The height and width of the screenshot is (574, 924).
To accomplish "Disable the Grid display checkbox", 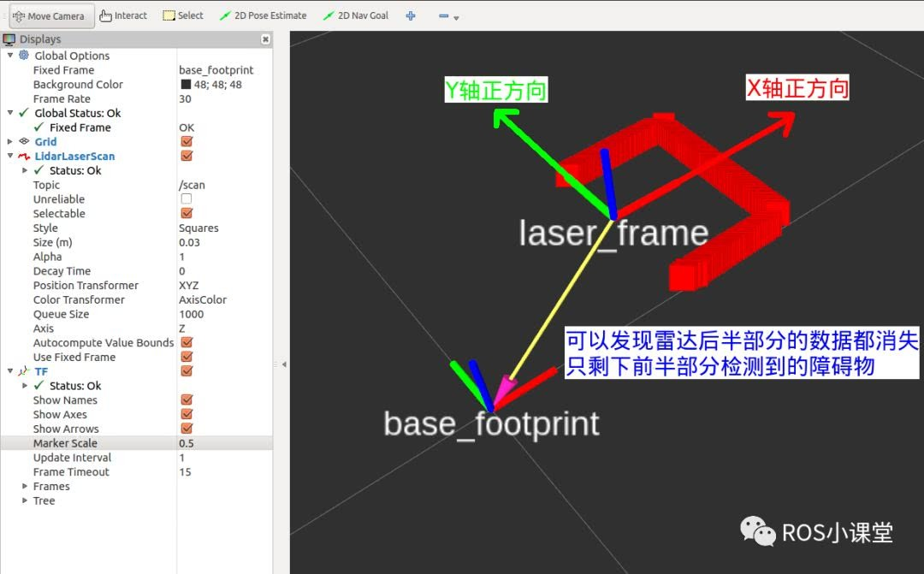I will tap(187, 141).
